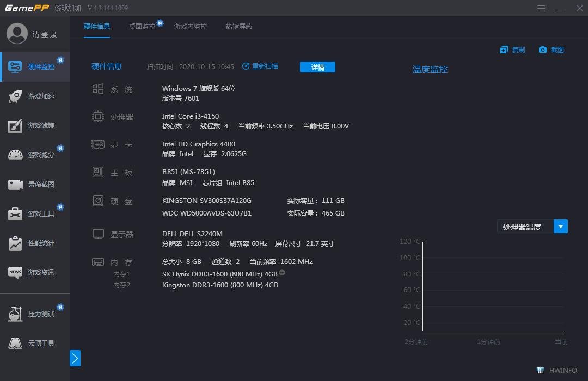
Task: Open the 热键屏蔽 tab
Action: point(238,26)
